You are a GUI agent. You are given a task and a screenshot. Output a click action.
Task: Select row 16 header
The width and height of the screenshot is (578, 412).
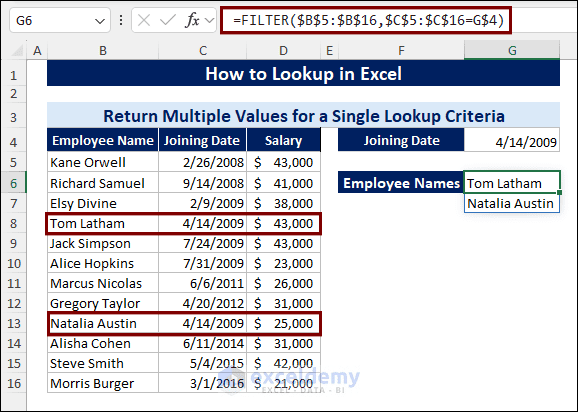point(14,383)
